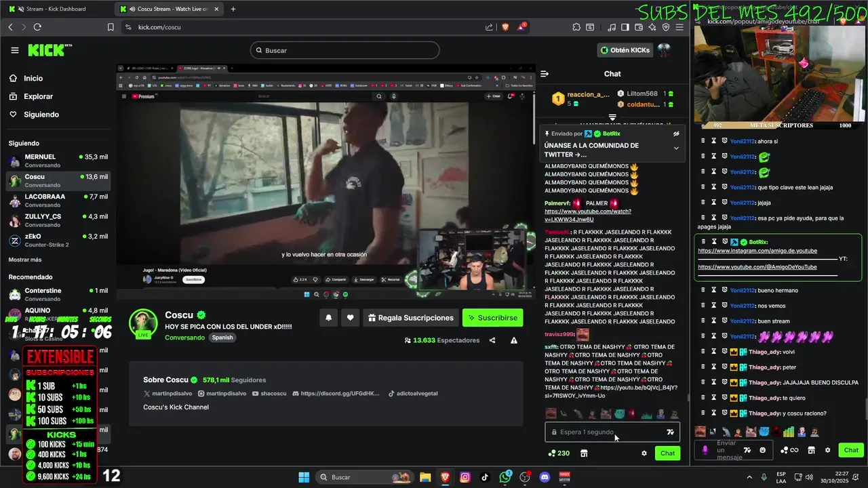Open the ZULLYY_CS followed channel
The height and width of the screenshot is (488, 868).
click(x=58, y=220)
